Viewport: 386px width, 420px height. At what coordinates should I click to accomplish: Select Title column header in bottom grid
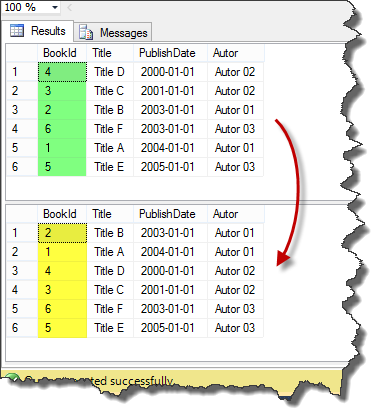point(110,214)
